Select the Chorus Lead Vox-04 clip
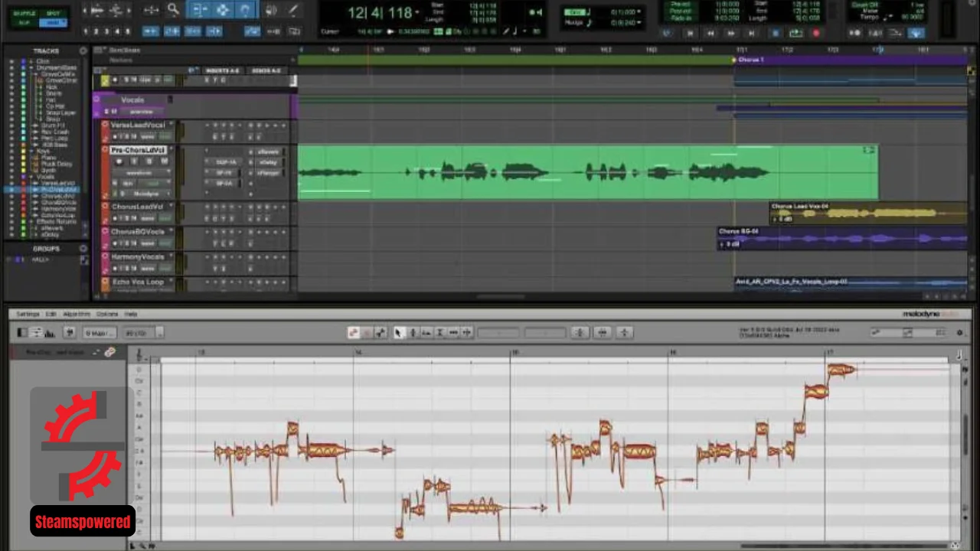 869,214
